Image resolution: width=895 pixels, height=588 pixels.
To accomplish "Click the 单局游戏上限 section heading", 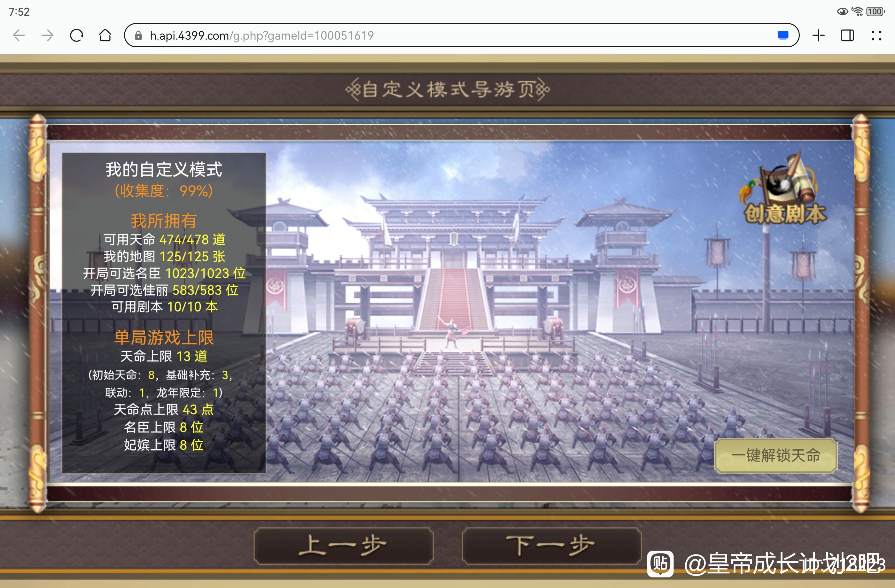I will pyautogui.click(x=164, y=337).
